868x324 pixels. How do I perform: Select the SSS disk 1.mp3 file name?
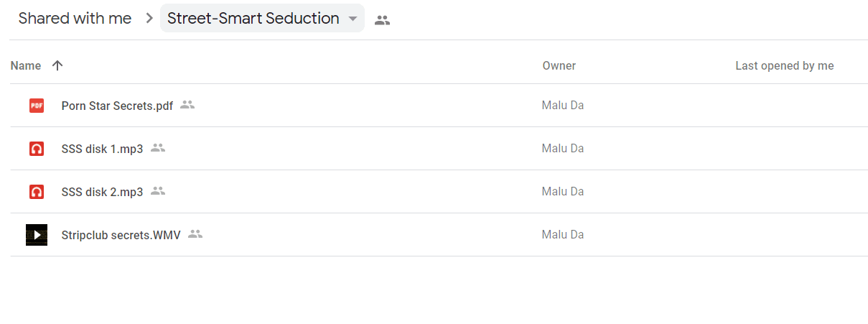(x=102, y=149)
